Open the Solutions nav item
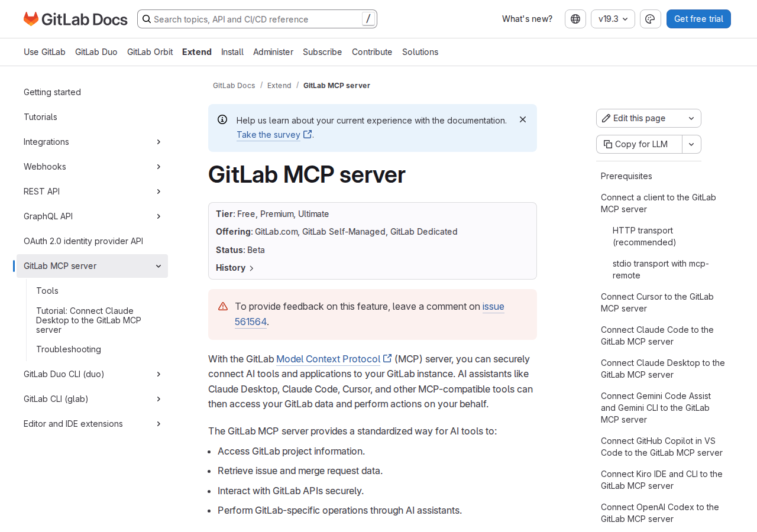This screenshot has height=532, width=757. pos(420,52)
